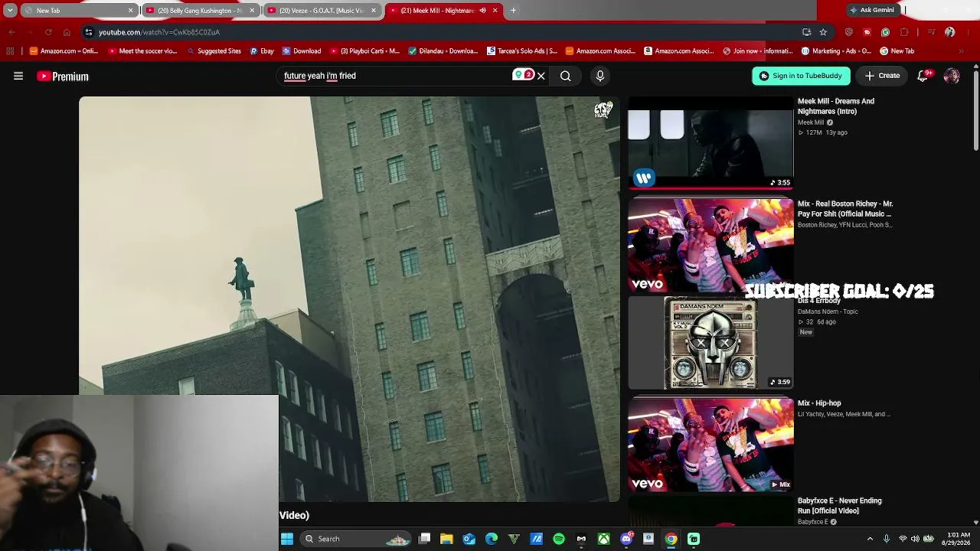Screen dimensions: 980x551
Task: Switch to Veeze - G.O.A.T. tab
Action: pos(322,11)
